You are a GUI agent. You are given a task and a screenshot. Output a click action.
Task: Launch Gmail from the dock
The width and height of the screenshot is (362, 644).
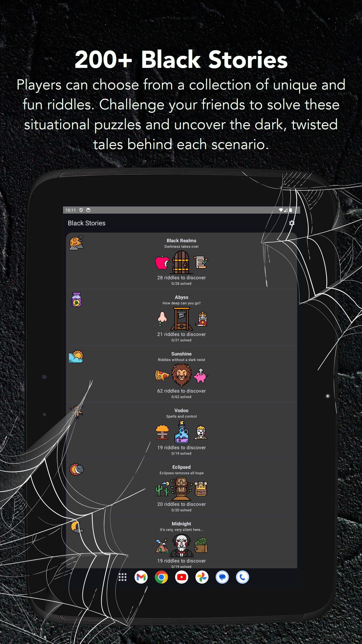coord(141,577)
